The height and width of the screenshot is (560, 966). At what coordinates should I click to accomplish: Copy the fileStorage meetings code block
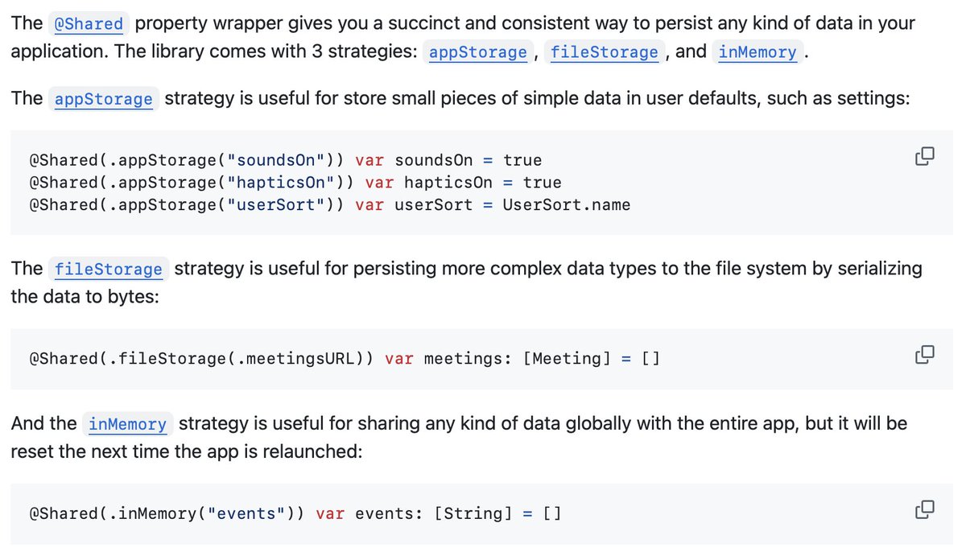click(924, 354)
